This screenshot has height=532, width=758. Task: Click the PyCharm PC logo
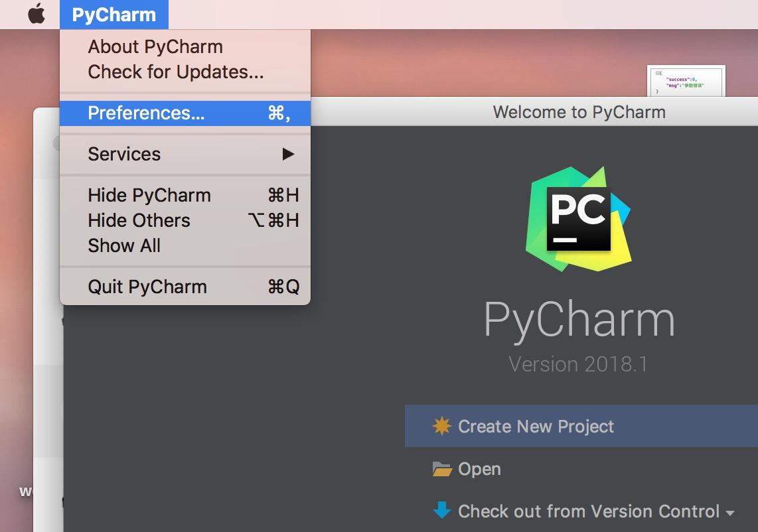[x=579, y=220]
